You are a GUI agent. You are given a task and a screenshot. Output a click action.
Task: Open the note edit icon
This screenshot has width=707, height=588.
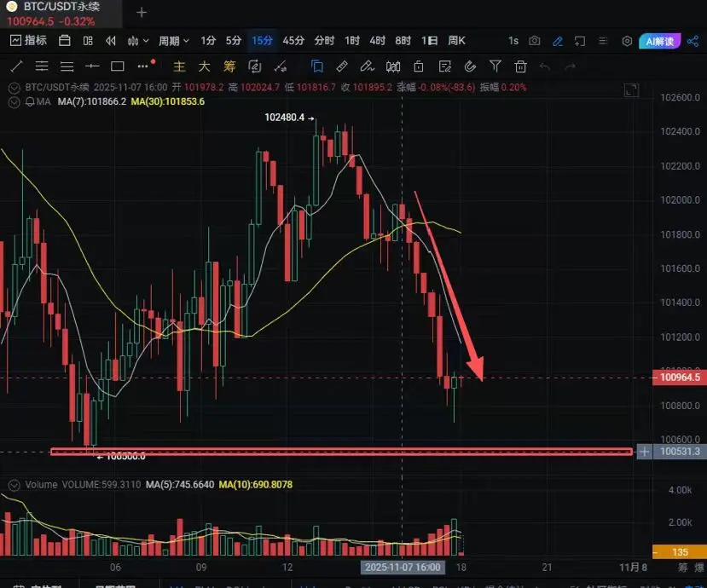pos(444,66)
